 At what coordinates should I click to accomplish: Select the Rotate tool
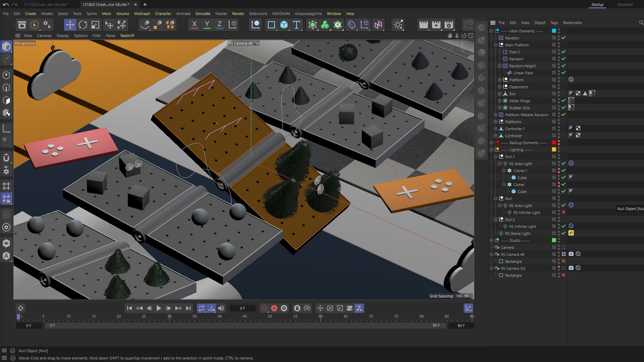coord(83,25)
